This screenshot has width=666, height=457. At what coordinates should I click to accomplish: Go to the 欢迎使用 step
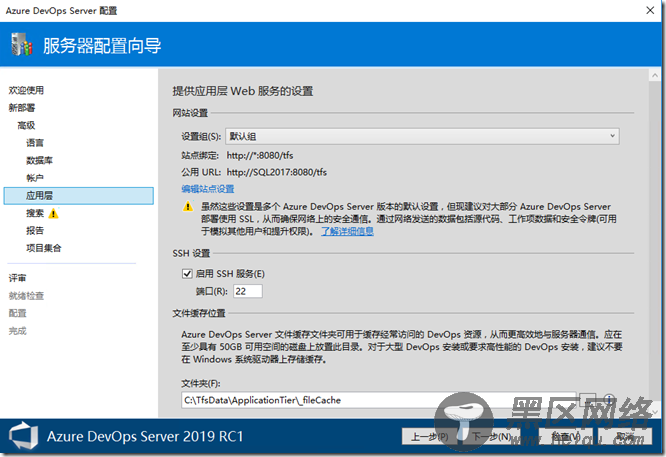click(x=26, y=90)
